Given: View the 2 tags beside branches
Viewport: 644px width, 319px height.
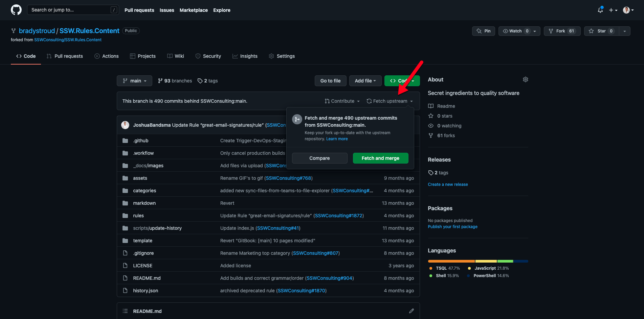Looking at the screenshot, I should 208,81.
